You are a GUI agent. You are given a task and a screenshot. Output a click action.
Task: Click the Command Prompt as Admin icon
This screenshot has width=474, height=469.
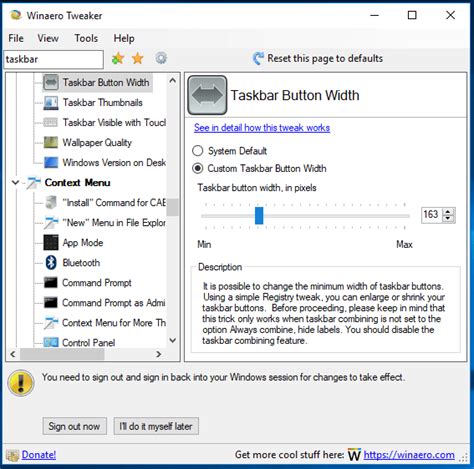tap(51, 303)
